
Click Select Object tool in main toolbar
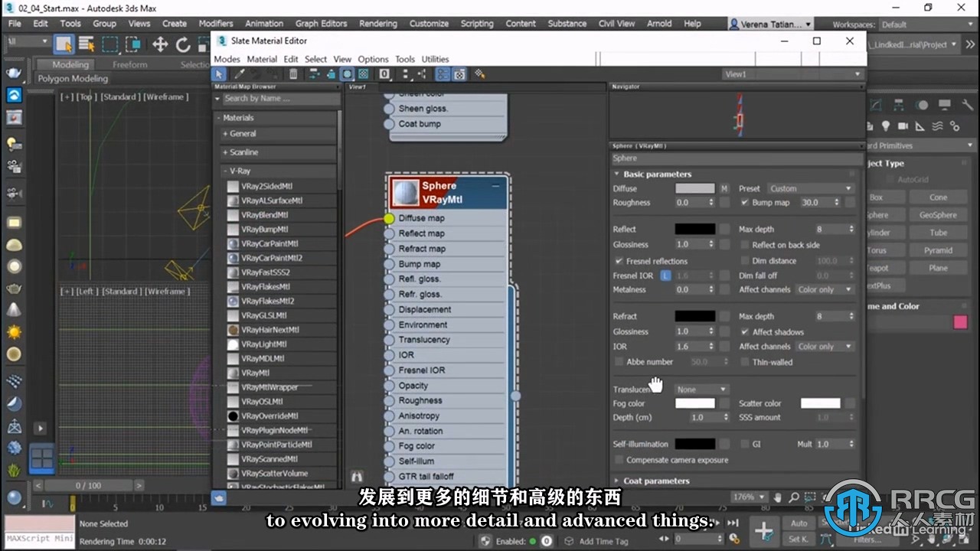point(65,44)
